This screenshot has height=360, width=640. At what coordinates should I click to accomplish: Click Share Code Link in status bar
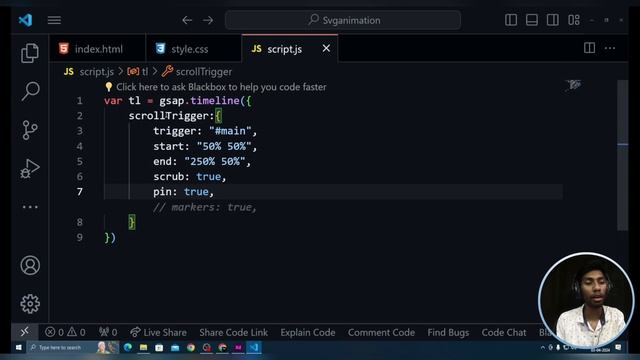click(x=233, y=332)
